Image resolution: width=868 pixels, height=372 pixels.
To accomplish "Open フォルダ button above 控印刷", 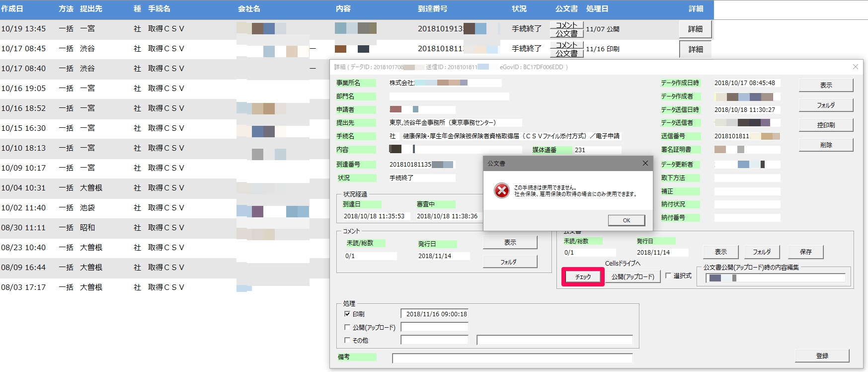I will [826, 105].
